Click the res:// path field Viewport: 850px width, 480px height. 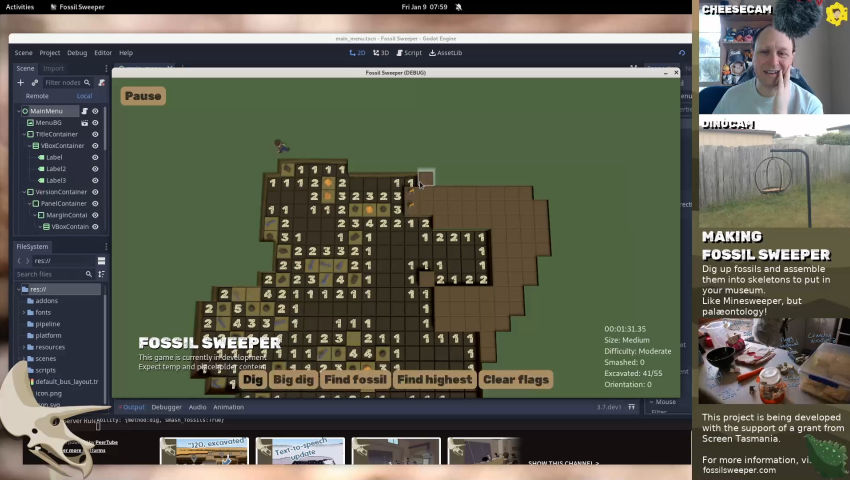[x=64, y=261]
